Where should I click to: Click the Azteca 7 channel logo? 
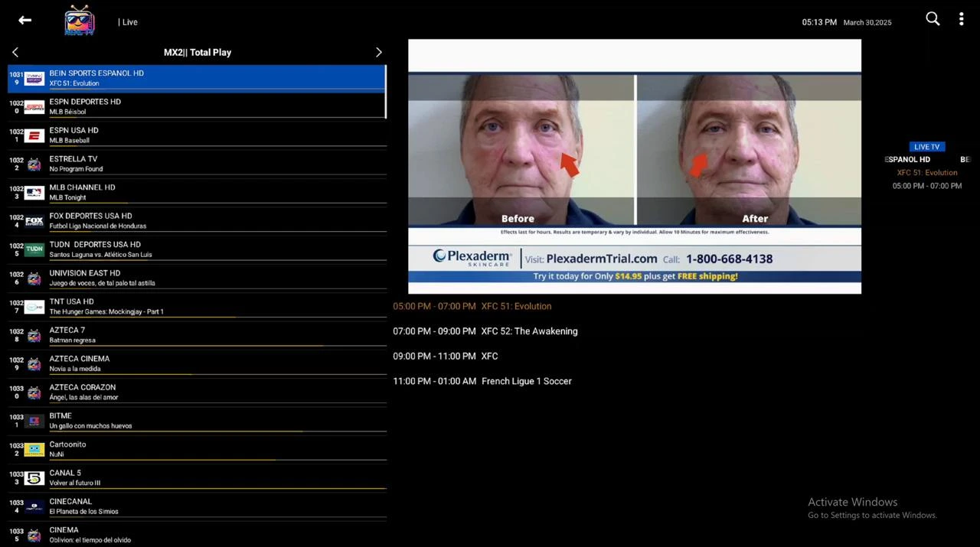tap(34, 335)
